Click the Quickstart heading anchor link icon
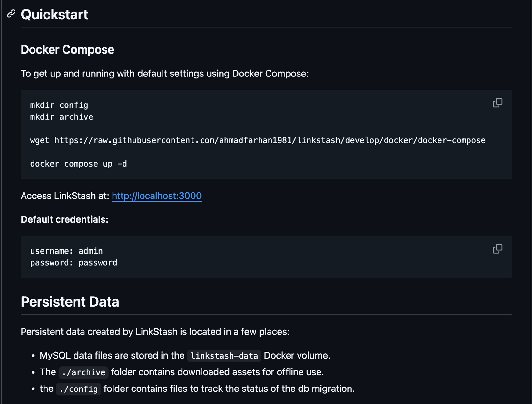The height and width of the screenshot is (404, 532). 11,14
